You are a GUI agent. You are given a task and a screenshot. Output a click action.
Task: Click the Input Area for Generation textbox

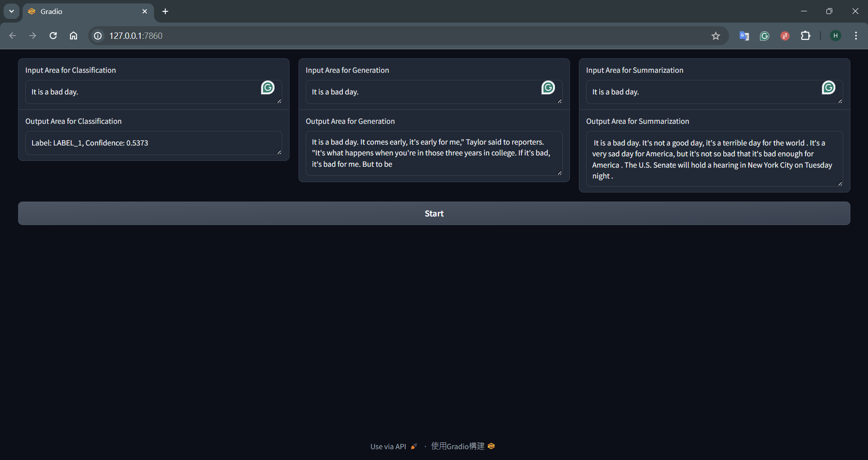coord(434,92)
